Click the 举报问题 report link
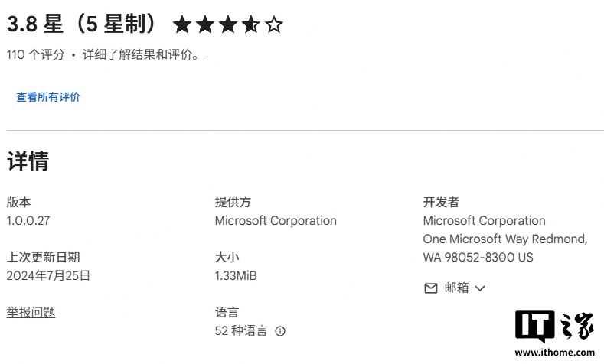This screenshot has height=364, width=604. [x=31, y=312]
